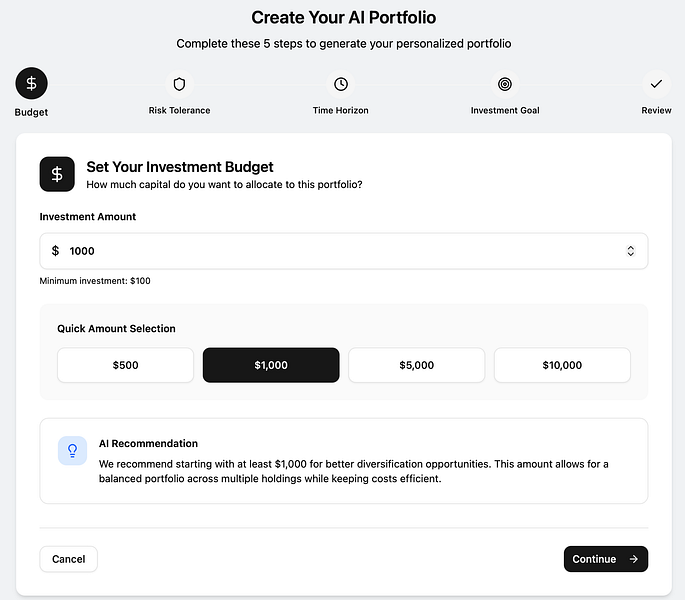Open the Time Horizon step label

(341, 110)
